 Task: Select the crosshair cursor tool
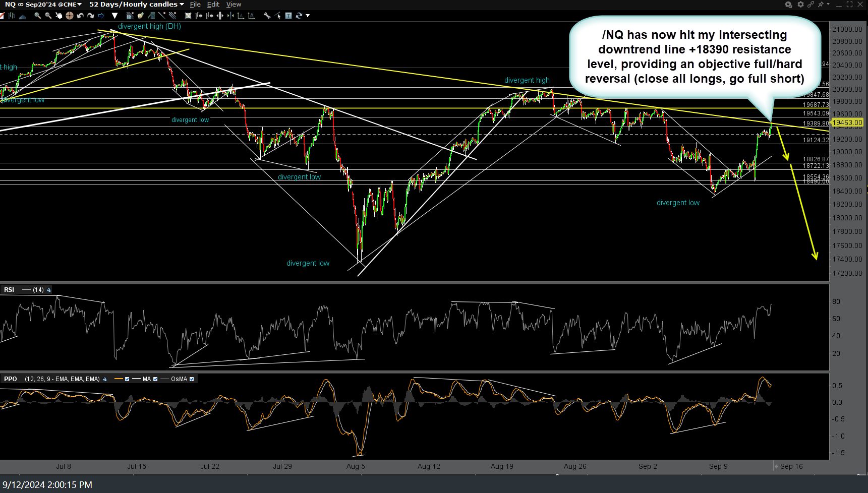coord(70,16)
